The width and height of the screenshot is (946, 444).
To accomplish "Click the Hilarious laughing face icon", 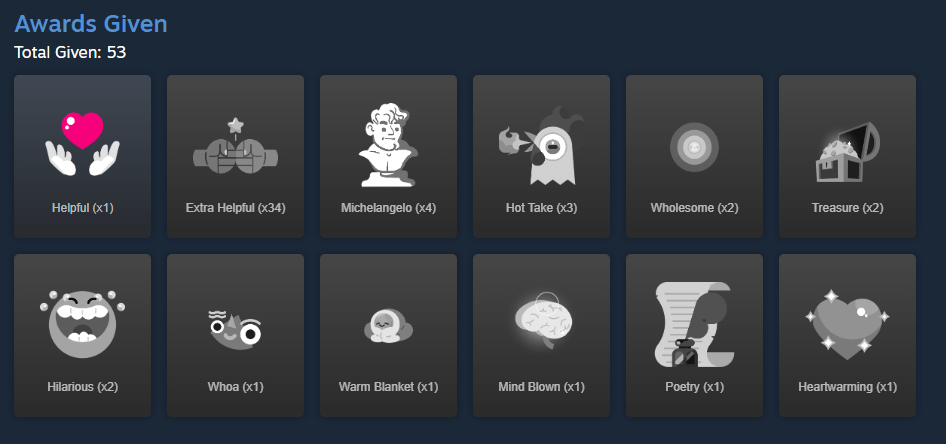I will (83, 324).
